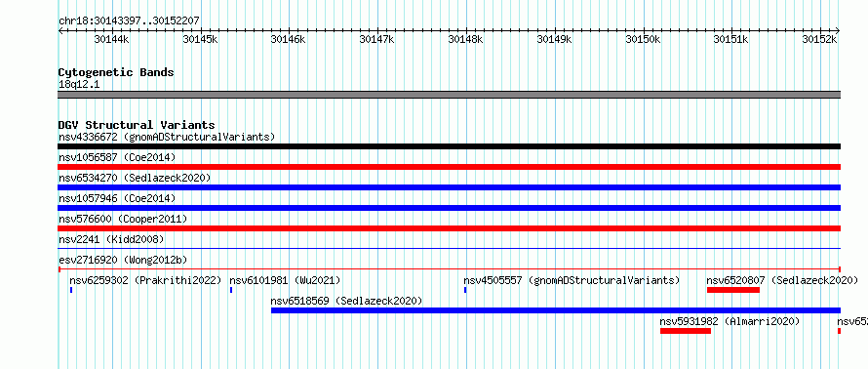Select the thin blue nsv2241 Kidd2008 line
Screen dimensions: 868x369
click(449, 249)
